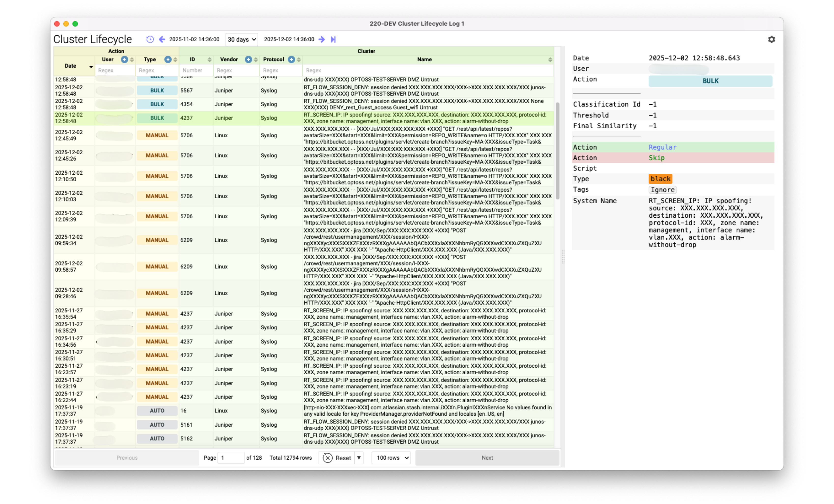
Task: Advance time range with right arrow icon
Action: (x=321, y=39)
